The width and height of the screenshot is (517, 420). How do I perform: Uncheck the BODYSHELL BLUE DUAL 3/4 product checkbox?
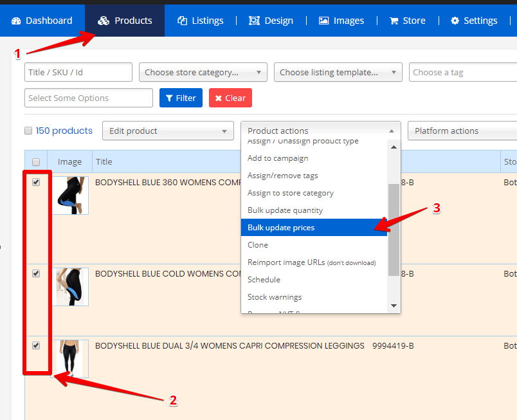click(x=36, y=345)
